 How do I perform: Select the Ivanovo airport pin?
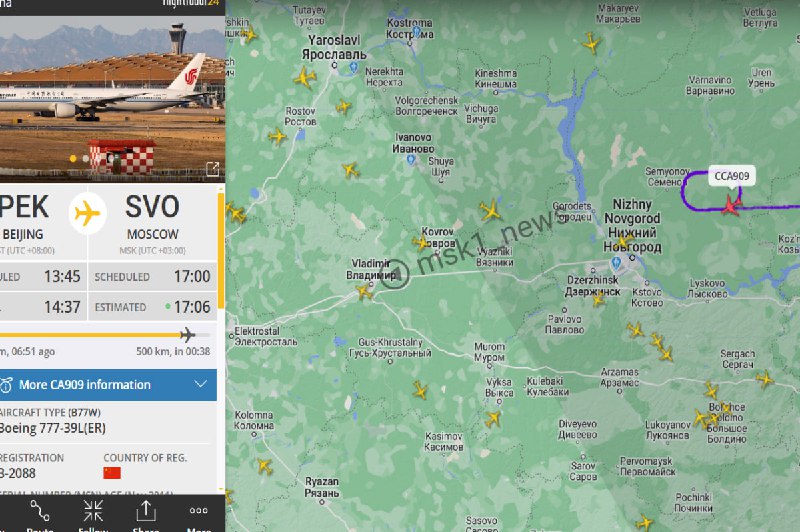coord(411,160)
